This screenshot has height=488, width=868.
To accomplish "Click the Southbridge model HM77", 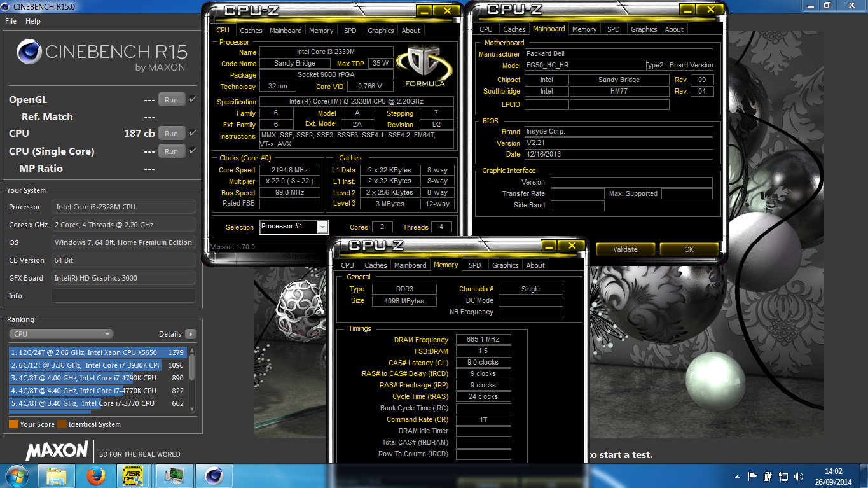I will point(619,91).
